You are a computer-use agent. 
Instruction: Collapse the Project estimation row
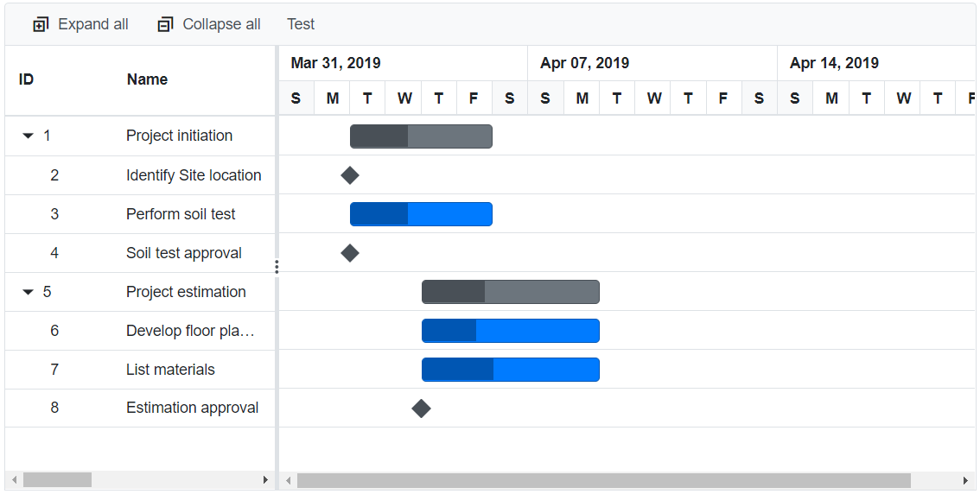click(29, 292)
